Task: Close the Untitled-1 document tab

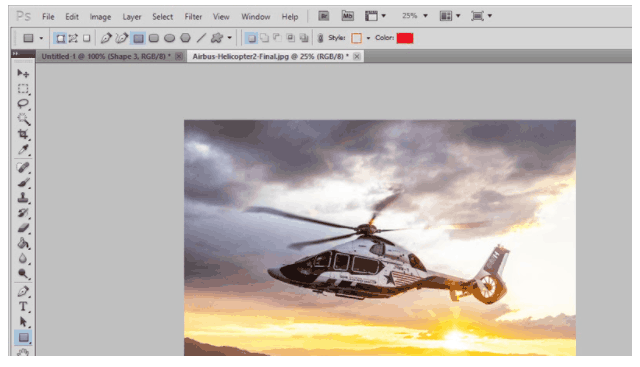Action: 179,56
